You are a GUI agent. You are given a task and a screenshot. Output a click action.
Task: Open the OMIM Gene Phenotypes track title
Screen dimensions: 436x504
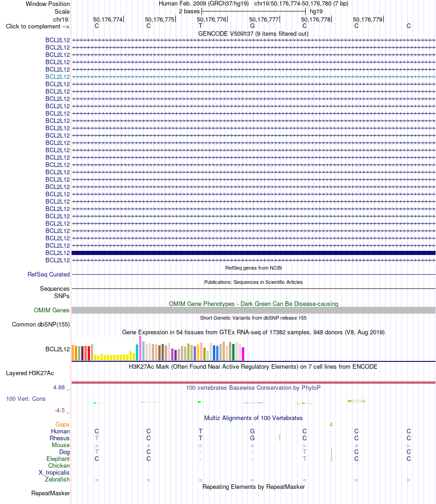(x=253, y=304)
